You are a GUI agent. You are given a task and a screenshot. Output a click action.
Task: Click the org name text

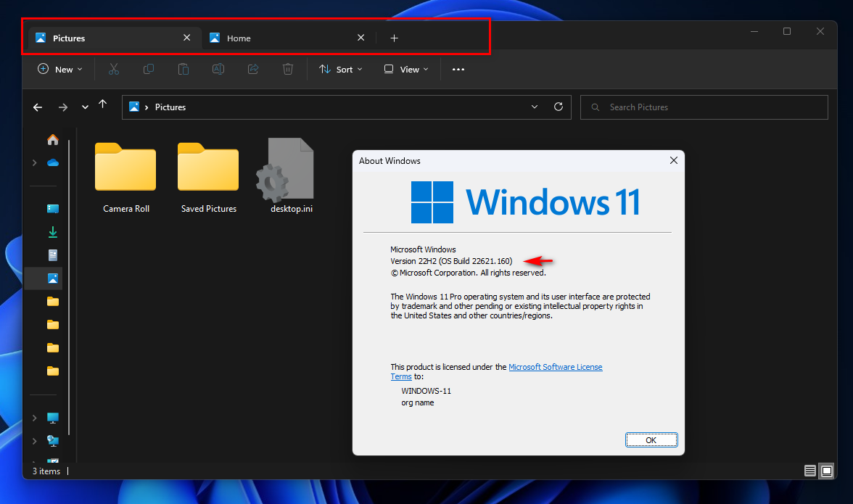pos(417,403)
